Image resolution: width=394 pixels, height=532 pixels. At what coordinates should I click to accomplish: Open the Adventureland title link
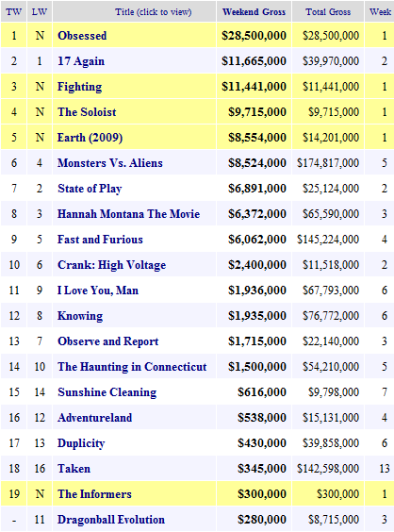click(95, 418)
